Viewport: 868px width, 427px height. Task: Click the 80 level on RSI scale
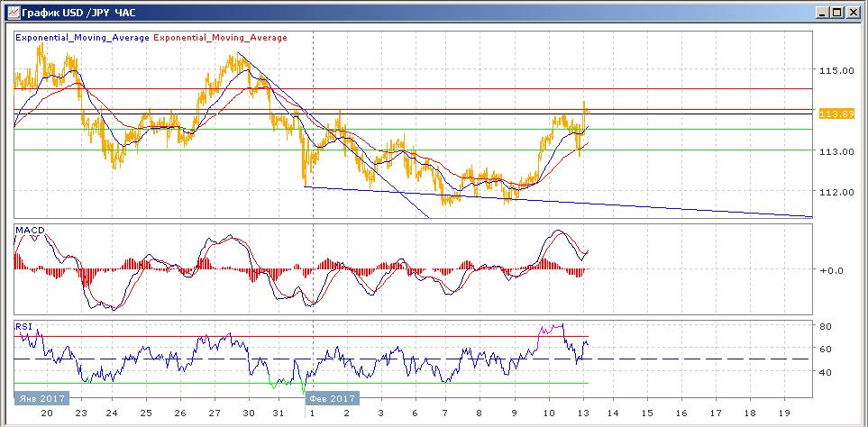click(824, 326)
